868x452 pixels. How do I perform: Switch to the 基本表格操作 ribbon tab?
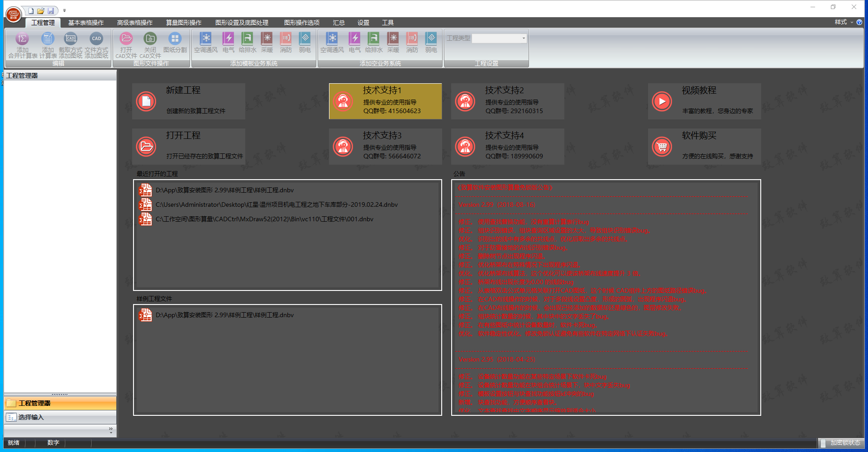click(86, 23)
